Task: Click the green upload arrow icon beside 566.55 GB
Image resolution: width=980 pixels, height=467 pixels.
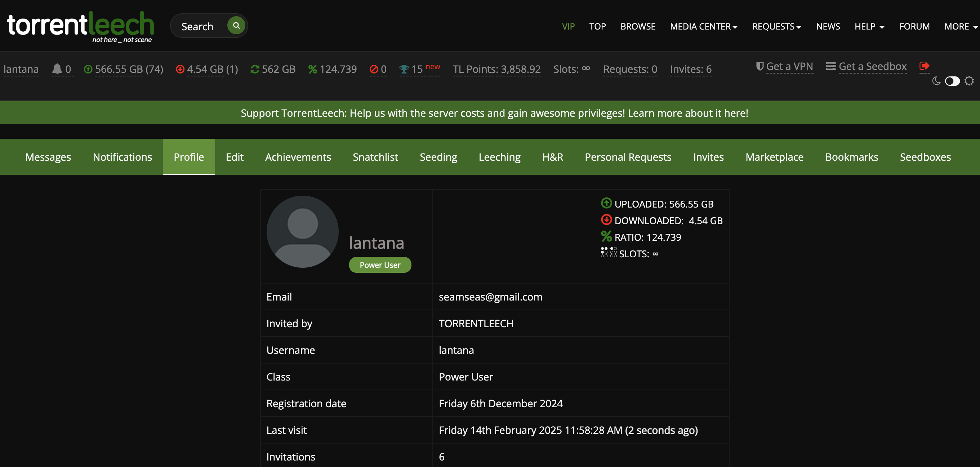Action: pyautogui.click(x=88, y=69)
